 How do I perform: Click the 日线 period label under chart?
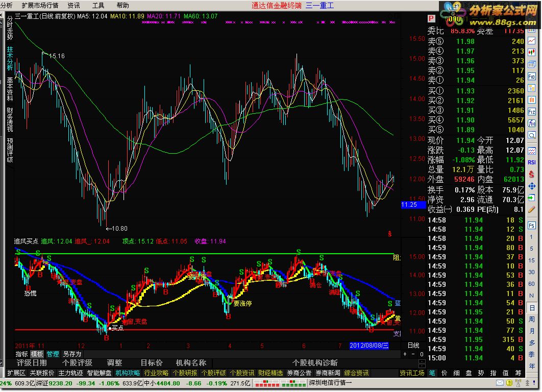(x=413, y=346)
